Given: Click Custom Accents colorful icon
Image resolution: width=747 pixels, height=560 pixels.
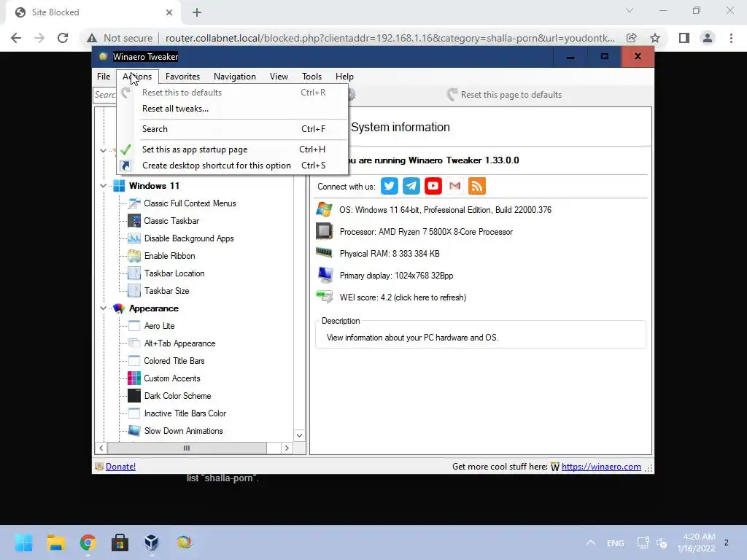Looking at the screenshot, I should coord(134,378).
